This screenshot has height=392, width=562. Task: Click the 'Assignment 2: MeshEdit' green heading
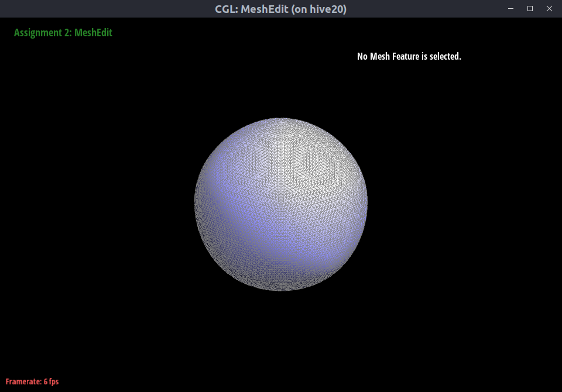coord(63,33)
